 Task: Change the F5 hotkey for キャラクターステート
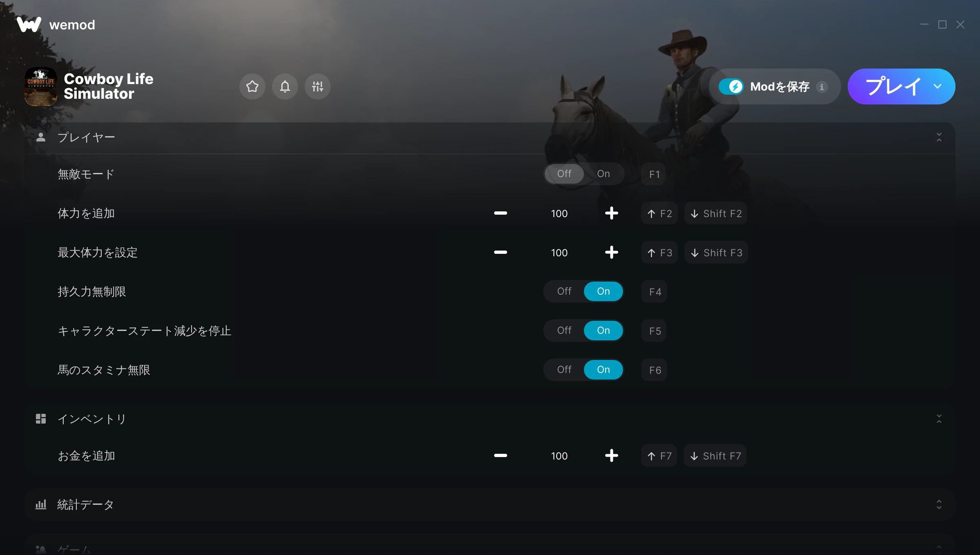(655, 331)
